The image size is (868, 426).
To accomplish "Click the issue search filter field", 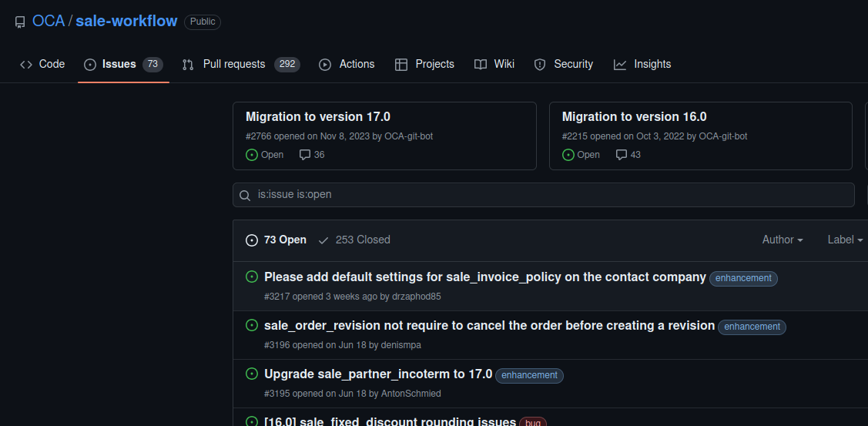I will (543, 195).
